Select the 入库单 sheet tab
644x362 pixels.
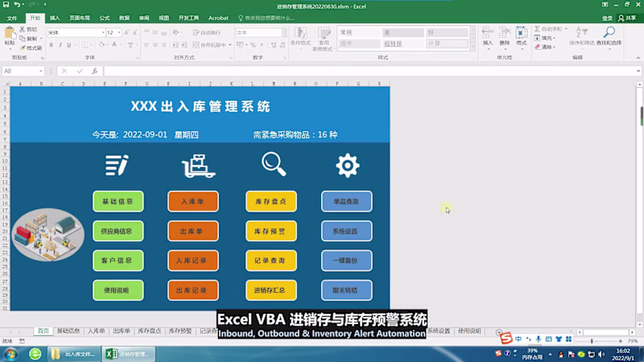[96, 331]
